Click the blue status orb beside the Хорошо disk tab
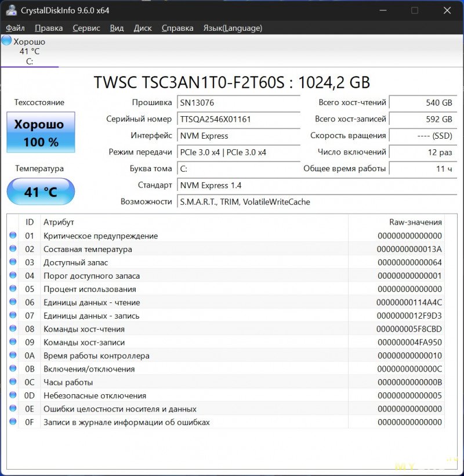 pyautogui.click(x=6, y=41)
